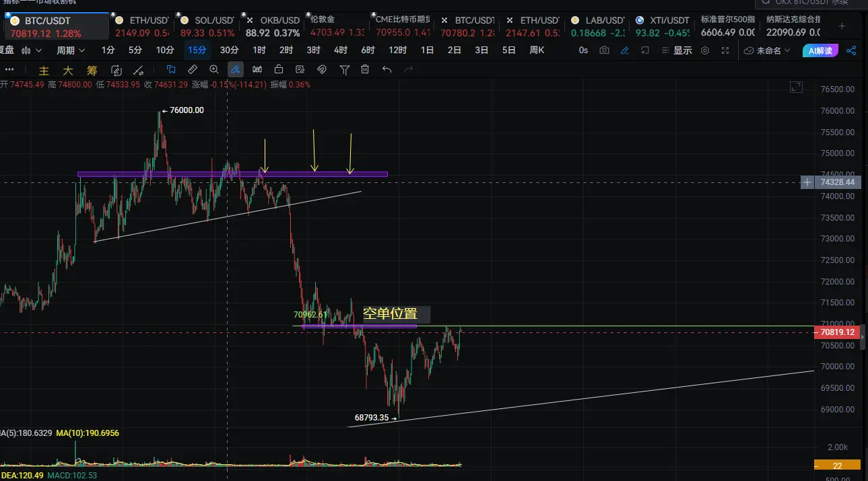Switch to the 1日 timeframe
This screenshot has height=481, width=868.
coord(427,50)
